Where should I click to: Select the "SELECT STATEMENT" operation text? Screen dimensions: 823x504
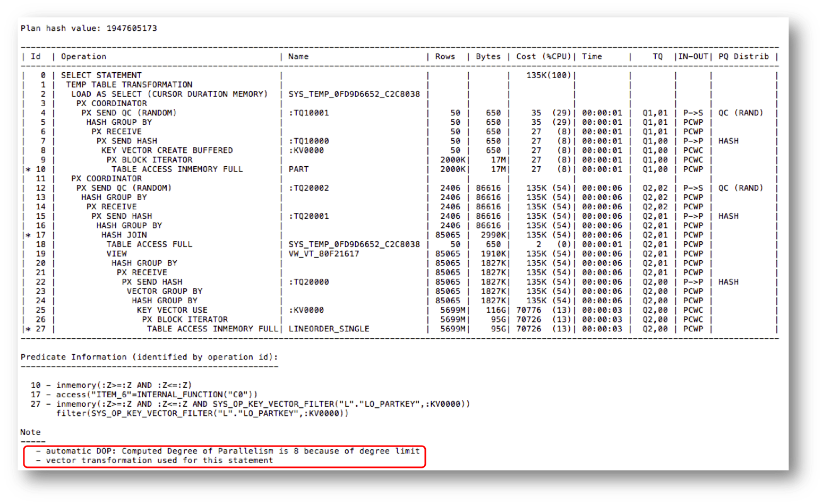(101, 75)
